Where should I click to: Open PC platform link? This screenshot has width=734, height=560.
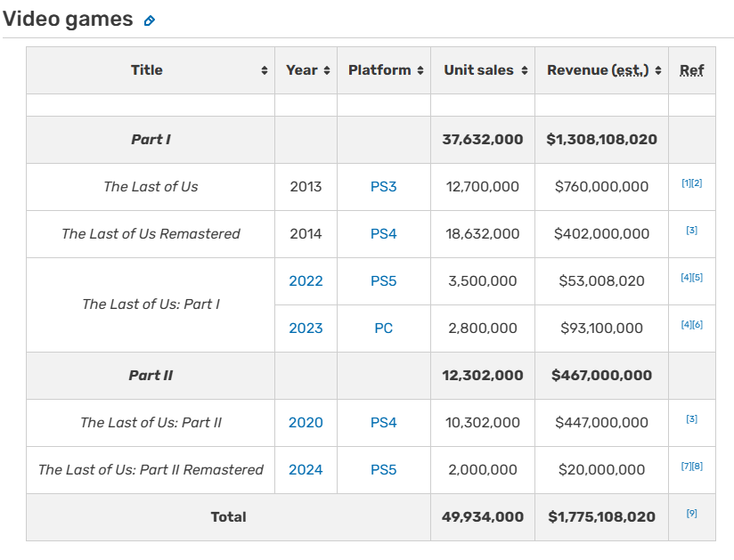click(383, 328)
